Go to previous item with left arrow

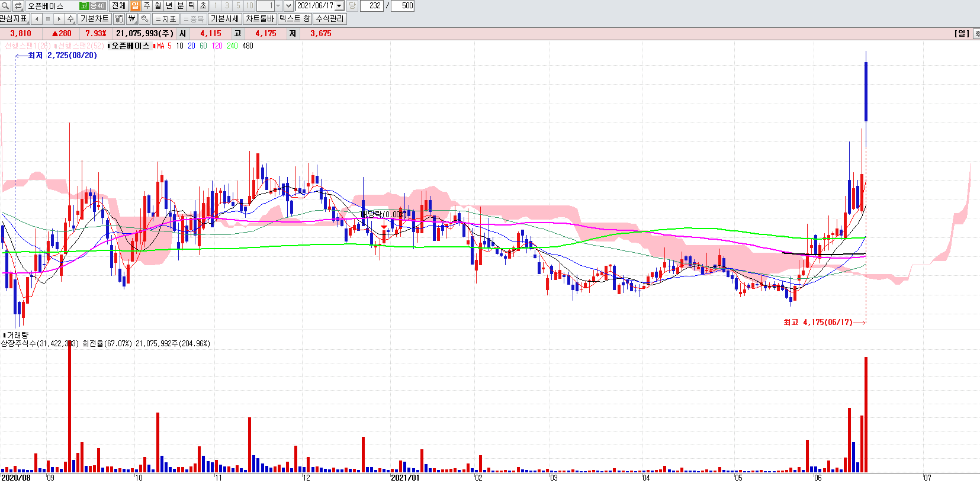click(x=37, y=19)
